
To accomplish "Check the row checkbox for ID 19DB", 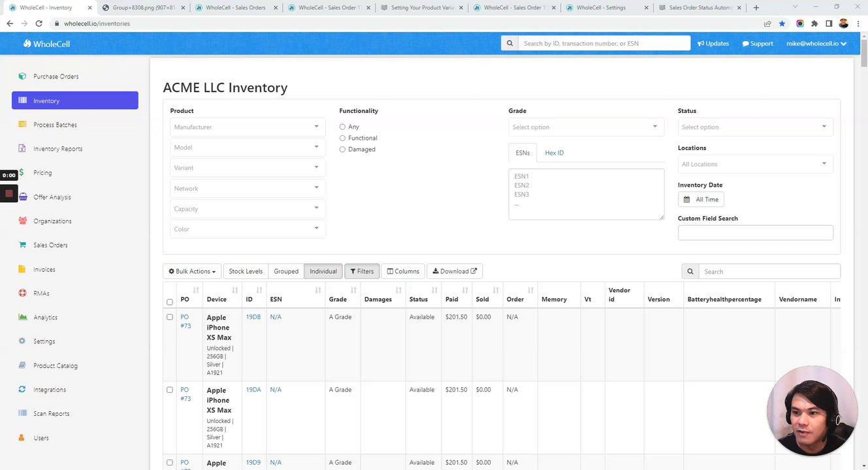I will (x=170, y=317).
